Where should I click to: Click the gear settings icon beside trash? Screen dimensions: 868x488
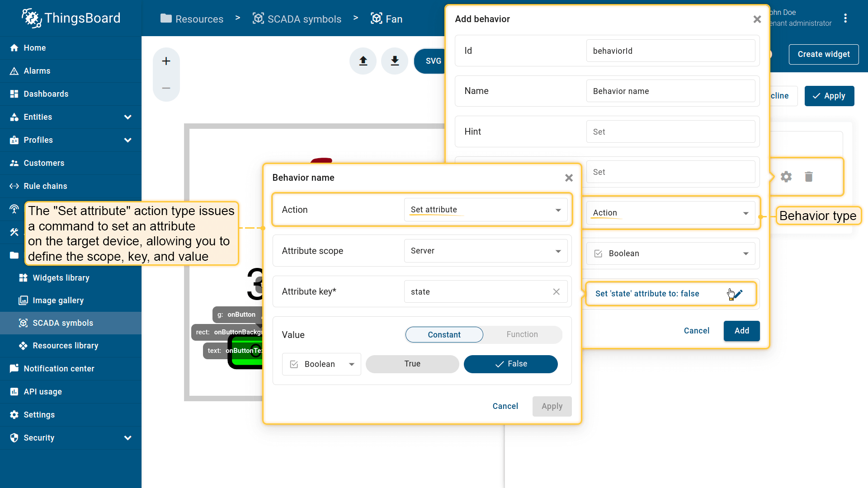coord(786,177)
